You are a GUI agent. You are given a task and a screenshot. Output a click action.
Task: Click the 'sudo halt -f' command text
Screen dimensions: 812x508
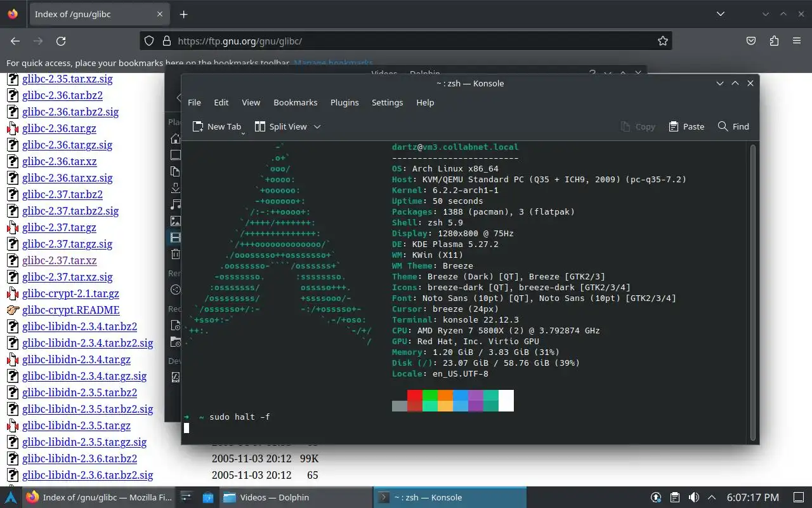click(240, 417)
